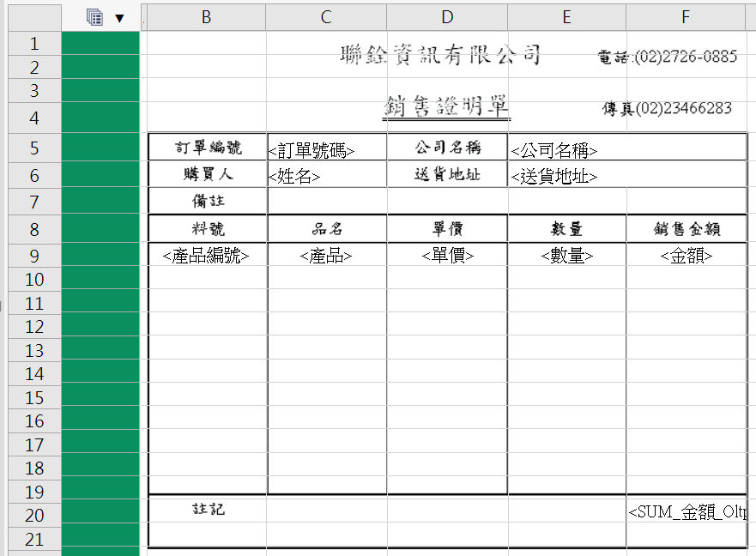Click the 數量 column heading cell

pyautogui.click(x=567, y=228)
